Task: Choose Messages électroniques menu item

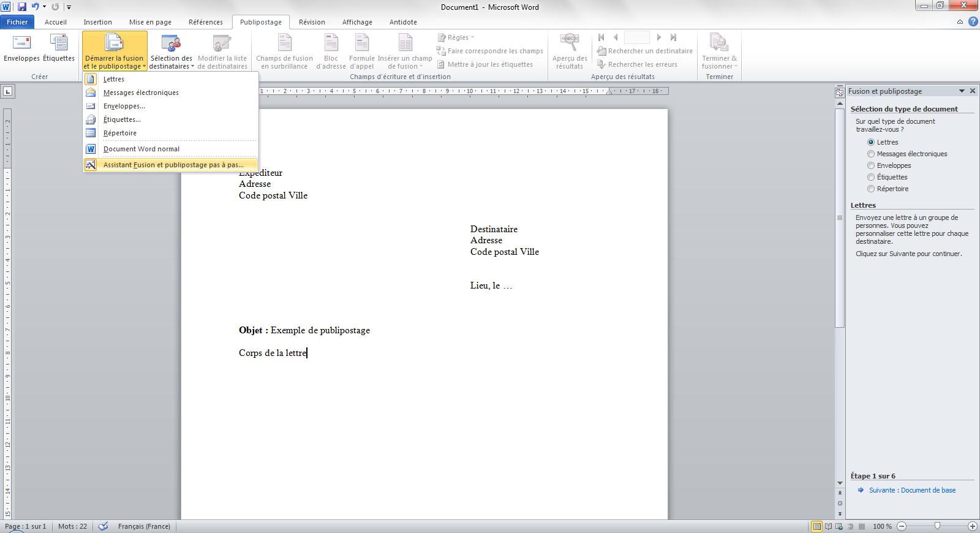Action: coord(171,93)
